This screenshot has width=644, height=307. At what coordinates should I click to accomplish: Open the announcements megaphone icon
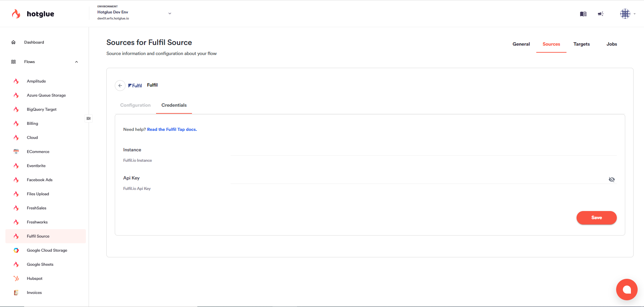pos(601,14)
